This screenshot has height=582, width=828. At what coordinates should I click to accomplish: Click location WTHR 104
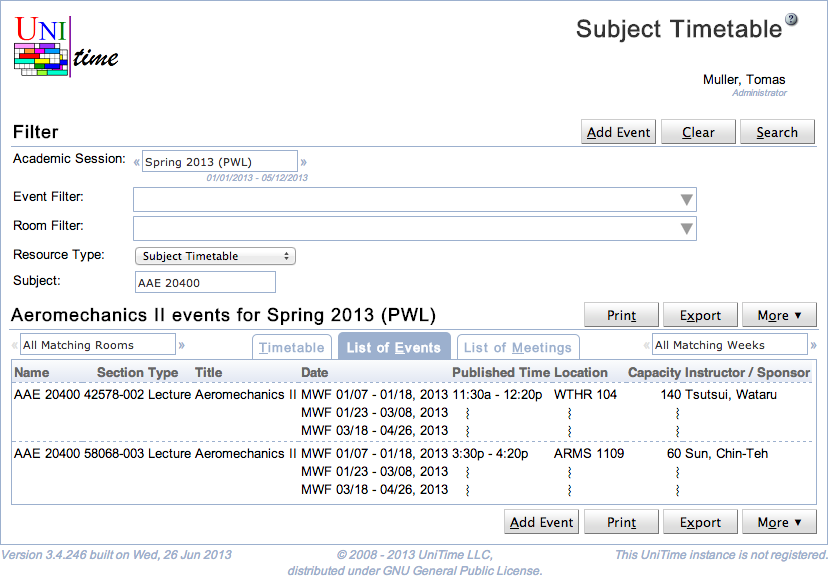(x=585, y=395)
